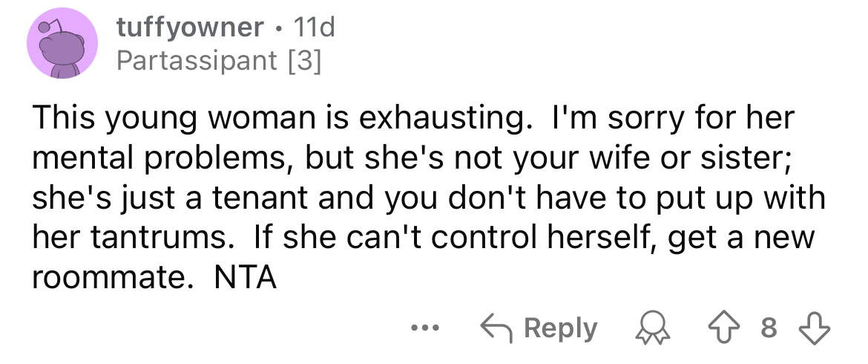Downvote the comment with the down arrow
The image size is (868, 364).
click(x=817, y=328)
